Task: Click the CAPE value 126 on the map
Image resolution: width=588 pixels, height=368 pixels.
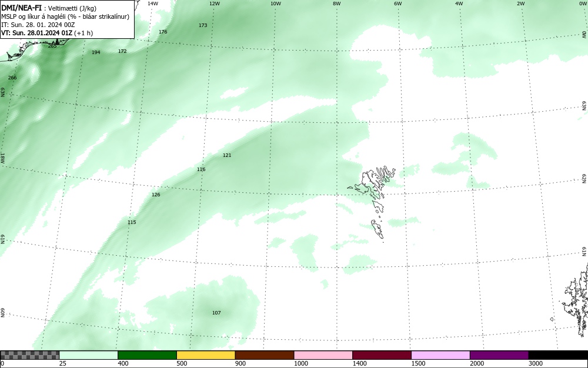Action: click(x=156, y=195)
